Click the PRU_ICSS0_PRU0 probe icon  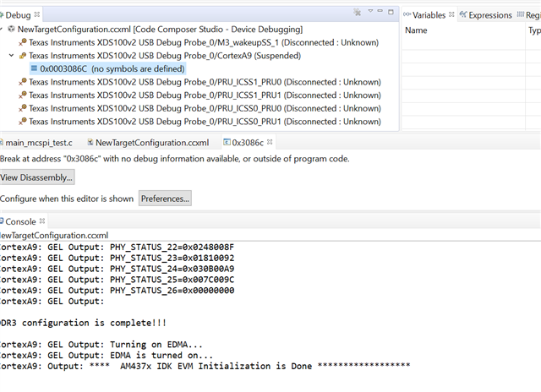tap(23, 108)
